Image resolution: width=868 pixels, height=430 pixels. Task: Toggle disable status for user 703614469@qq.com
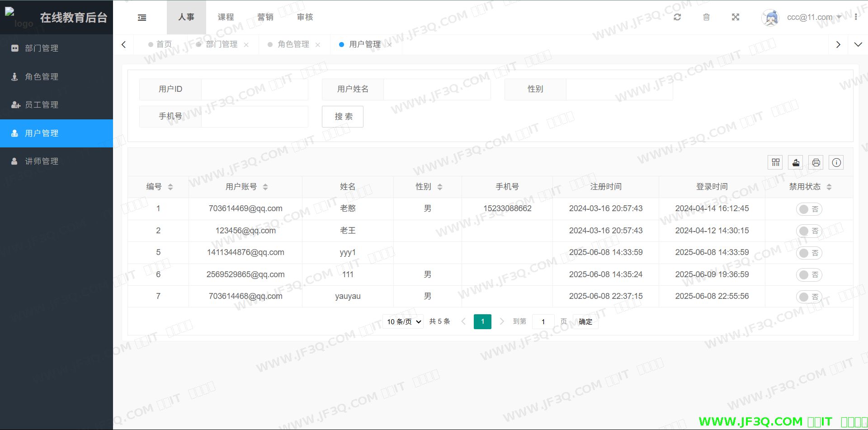(809, 209)
